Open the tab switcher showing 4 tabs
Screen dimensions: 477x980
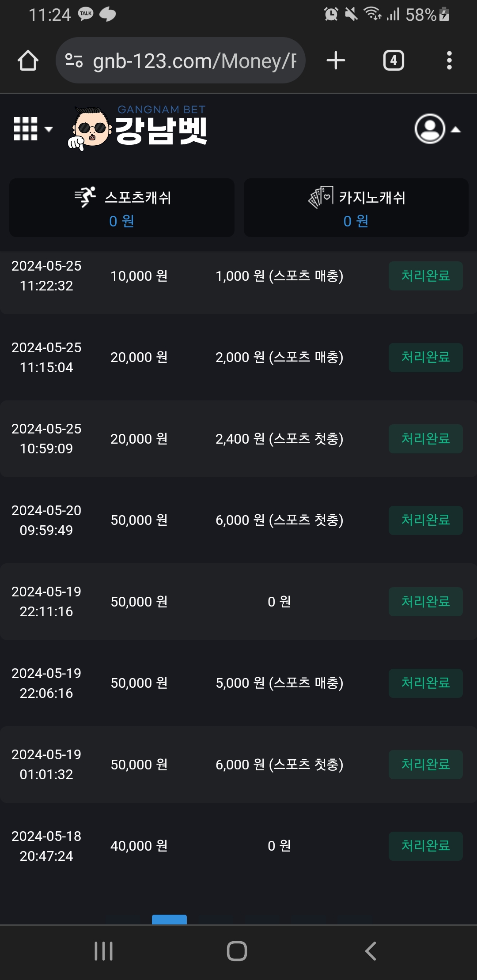pyautogui.click(x=393, y=60)
